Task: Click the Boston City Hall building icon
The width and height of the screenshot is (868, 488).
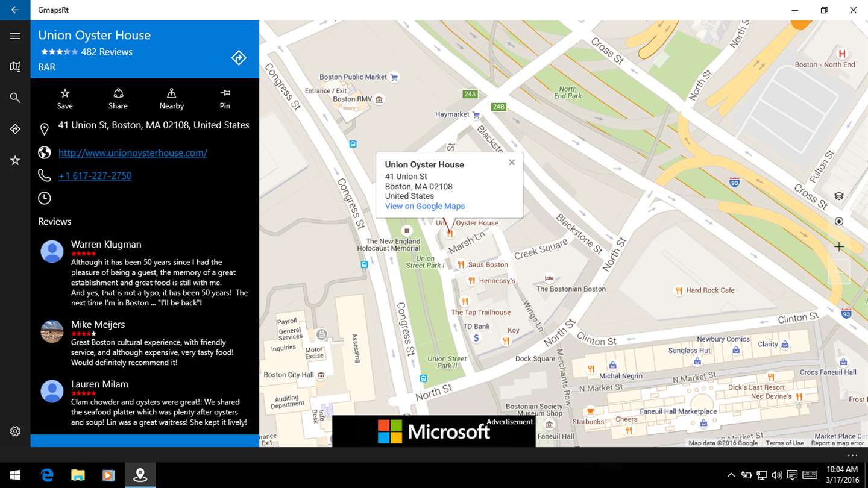Action: (x=321, y=375)
